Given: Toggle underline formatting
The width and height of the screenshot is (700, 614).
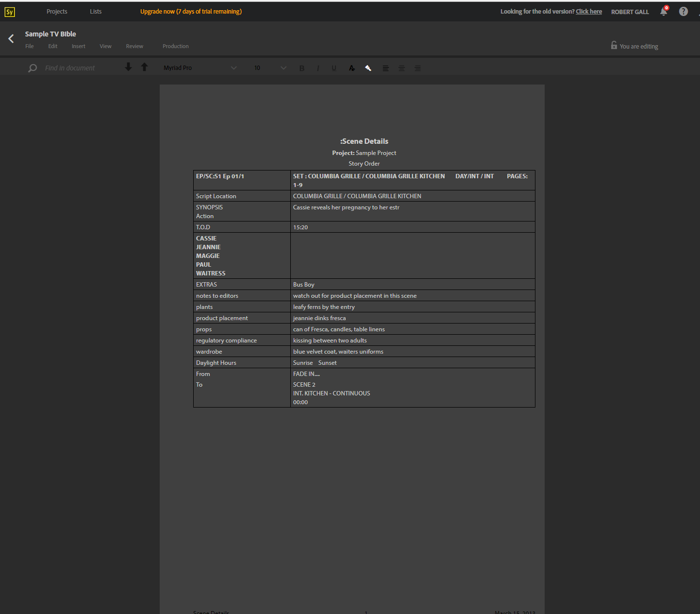Looking at the screenshot, I should [334, 68].
